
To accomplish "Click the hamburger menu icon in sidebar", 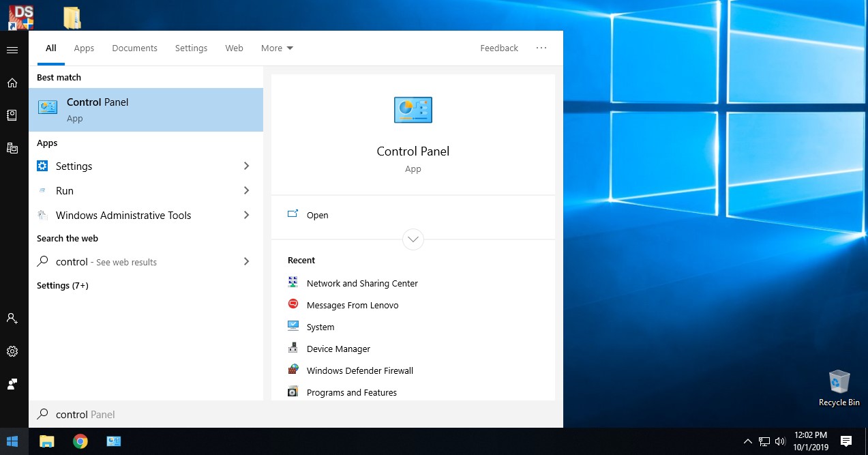I will click(x=12, y=50).
